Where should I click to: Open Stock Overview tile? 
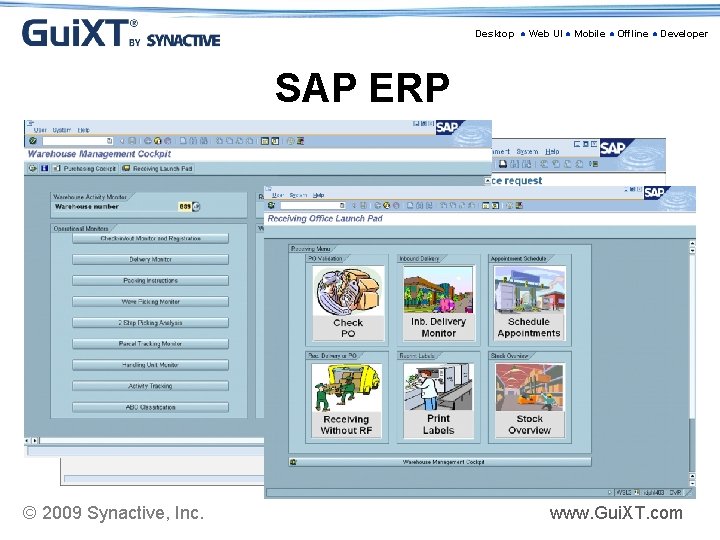(529, 400)
